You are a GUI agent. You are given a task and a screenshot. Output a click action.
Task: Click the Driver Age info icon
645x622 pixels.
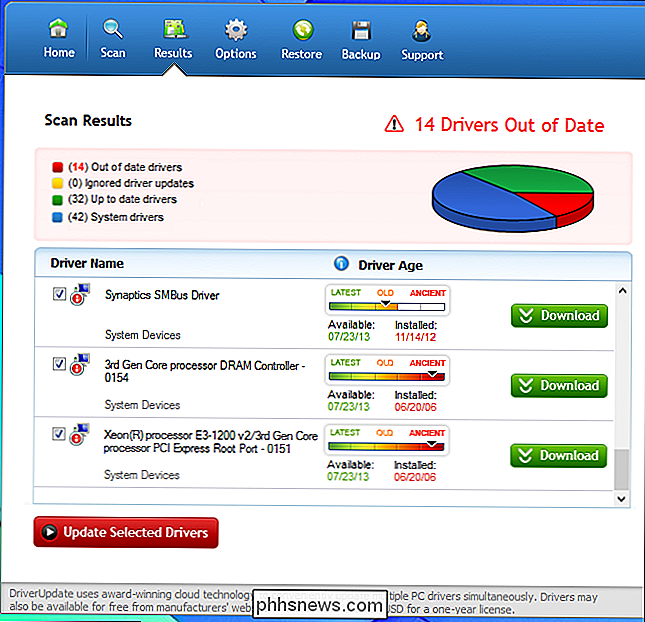(341, 263)
